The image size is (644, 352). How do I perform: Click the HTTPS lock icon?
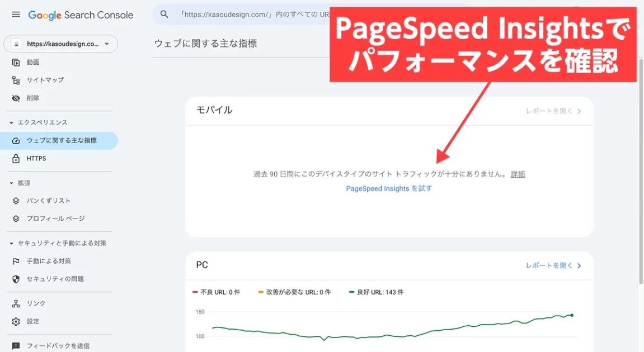(16, 159)
